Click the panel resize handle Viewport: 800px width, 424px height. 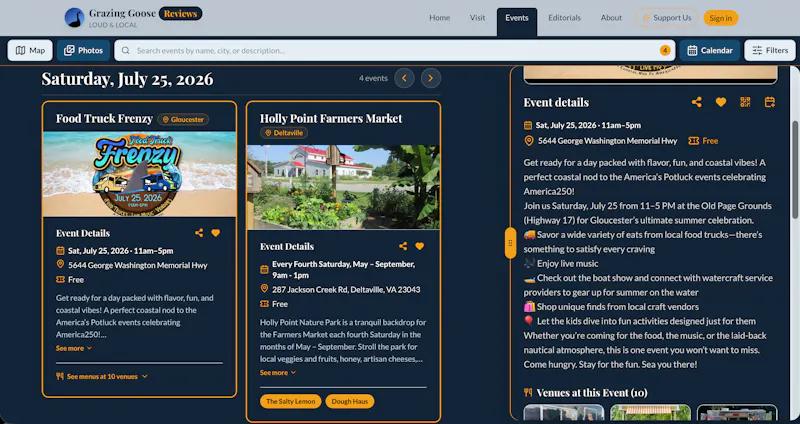pos(510,243)
